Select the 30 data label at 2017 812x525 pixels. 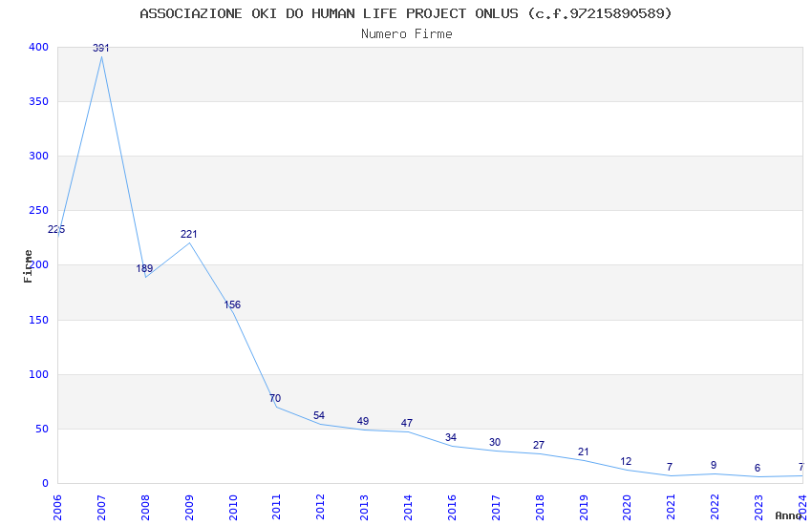(x=495, y=442)
